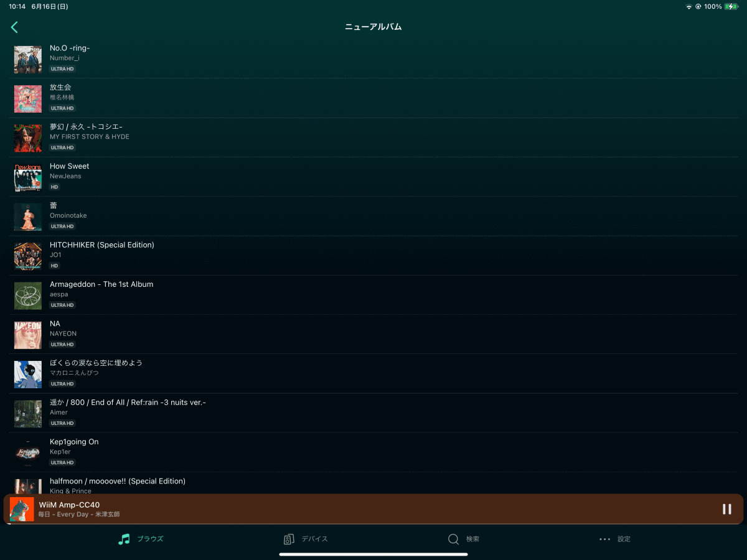Tap the artist name Omoinotake
This screenshot has height=560, width=747.
pyautogui.click(x=68, y=215)
